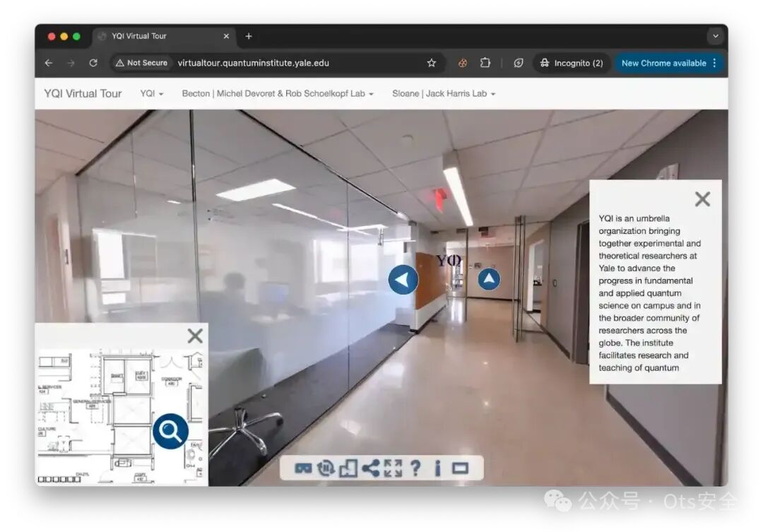This screenshot has width=763, height=532.
Task: Expand Becton Michel Devoret & Rob Schoelkopf Lab menu
Action: [278, 93]
